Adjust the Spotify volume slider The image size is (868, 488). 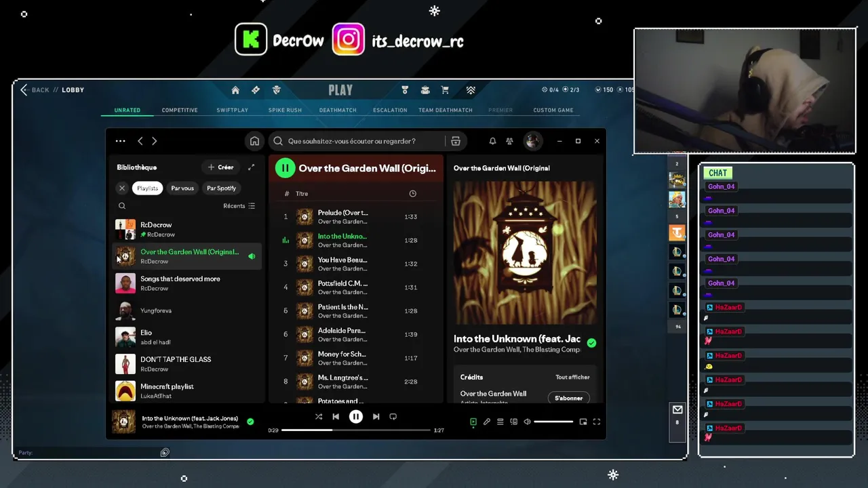pos(553,422)
